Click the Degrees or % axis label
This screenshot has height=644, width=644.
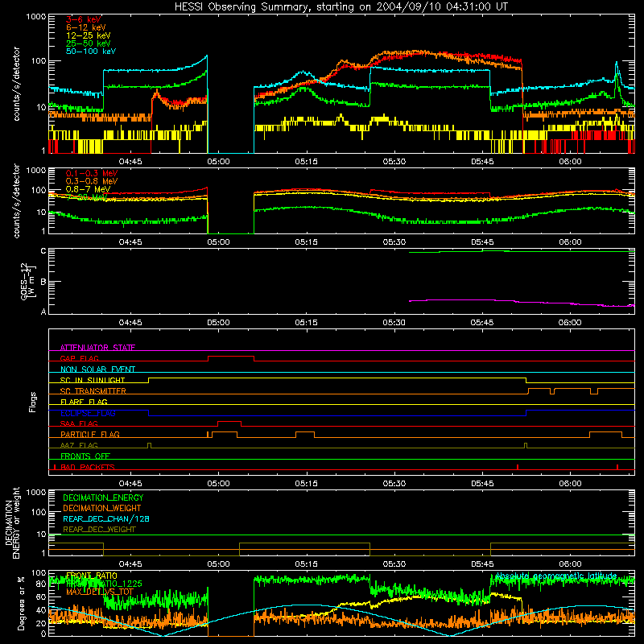[x=21, y=603]
